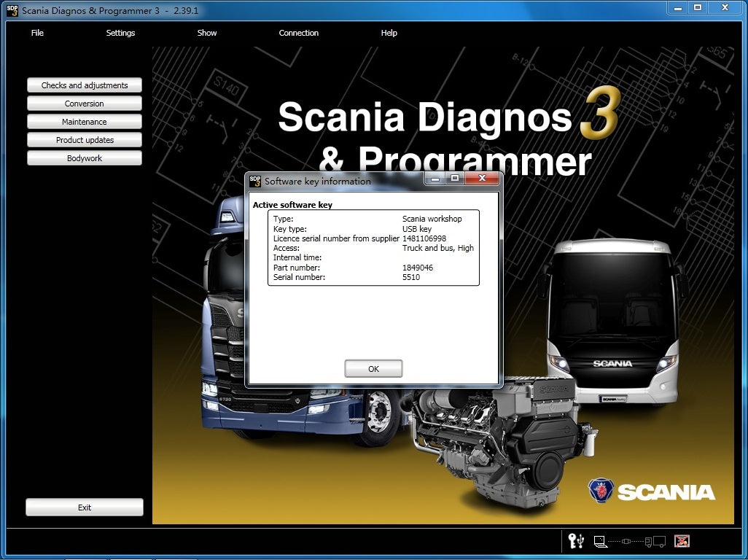This screenshot has width=748, height=560.
Task: Click 'Licence serial number from supplier' label
Action: [336, 238]
